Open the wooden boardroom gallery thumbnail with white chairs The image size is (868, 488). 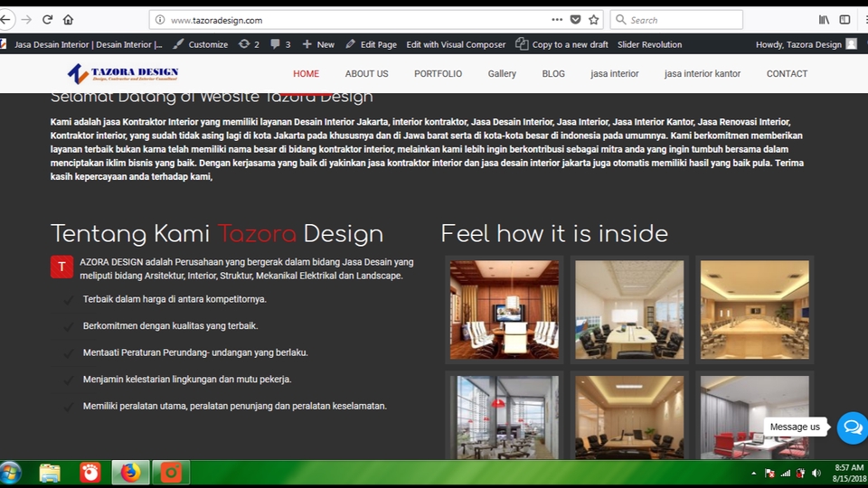pos(505,310)
